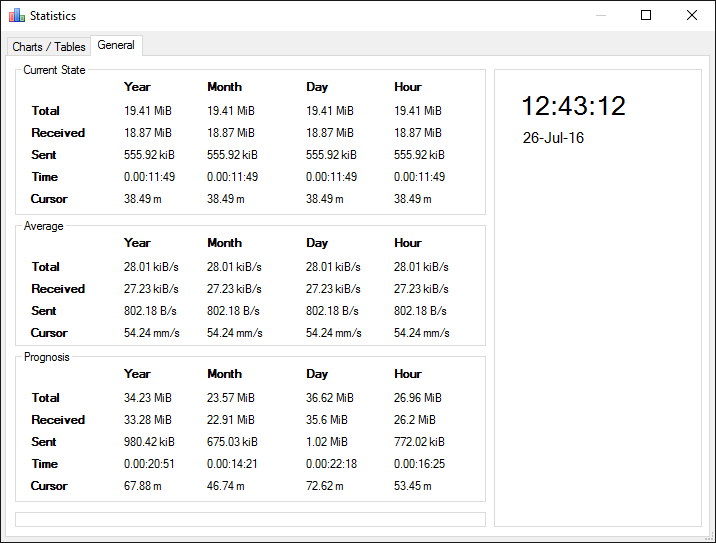Maximize the Statistics window
The width and height of the screenshot is (716, 543).
646,16
